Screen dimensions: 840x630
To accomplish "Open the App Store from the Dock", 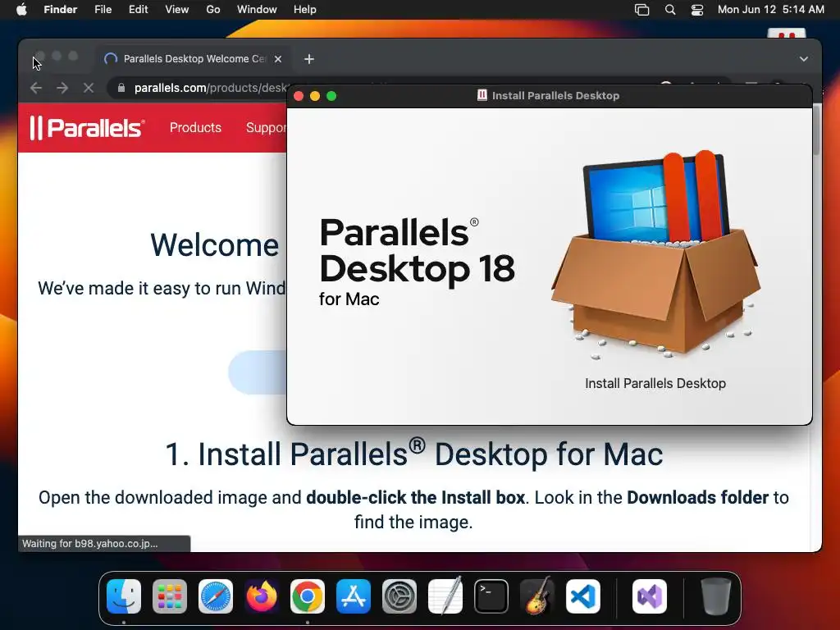I will [354, 596].
